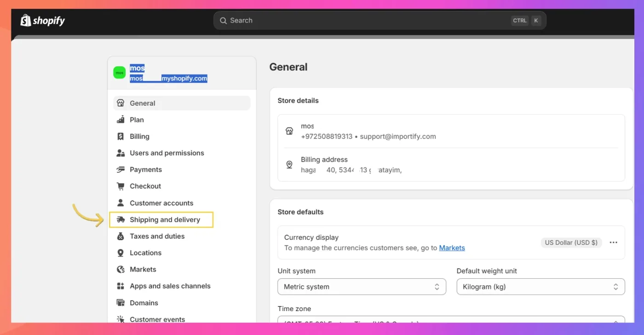Click the Plan chart icon
Viewport: 644px width, 335px height.
[x=121, y=120]
